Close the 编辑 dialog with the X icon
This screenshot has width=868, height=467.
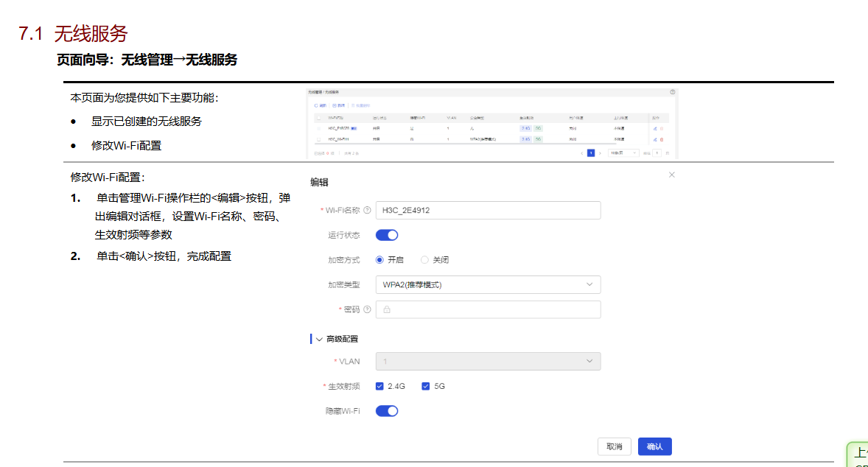tap(671, 175)
